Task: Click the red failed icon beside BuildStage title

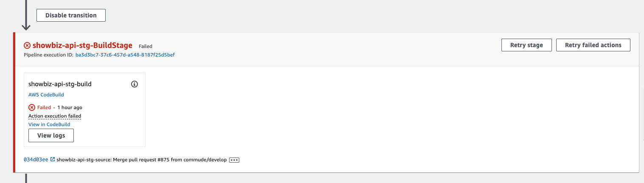Action: (27, 45)
